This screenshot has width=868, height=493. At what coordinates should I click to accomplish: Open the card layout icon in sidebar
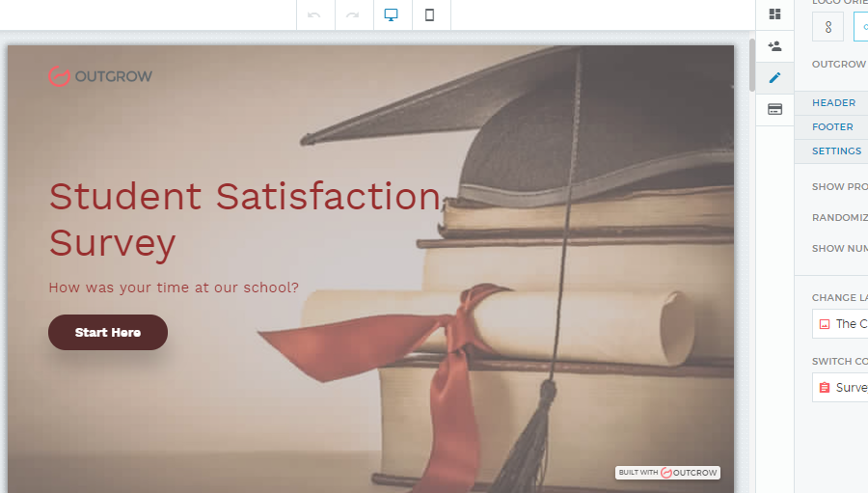774,109
